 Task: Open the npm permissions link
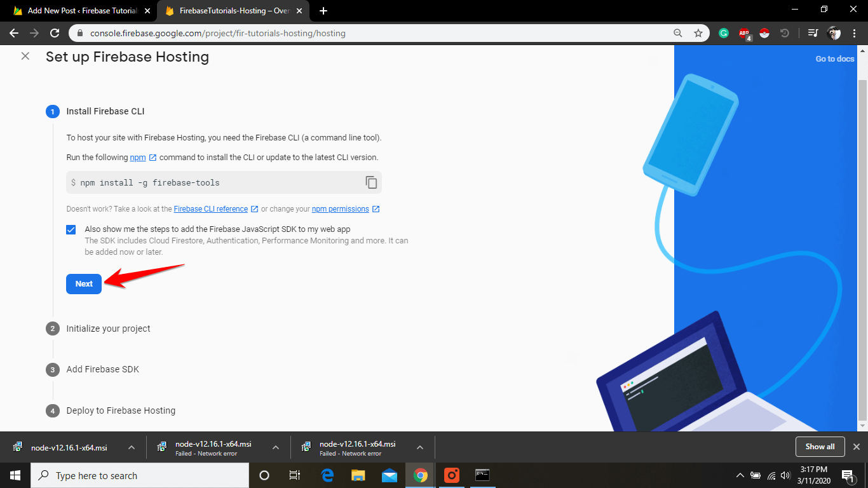click(340, 209)
